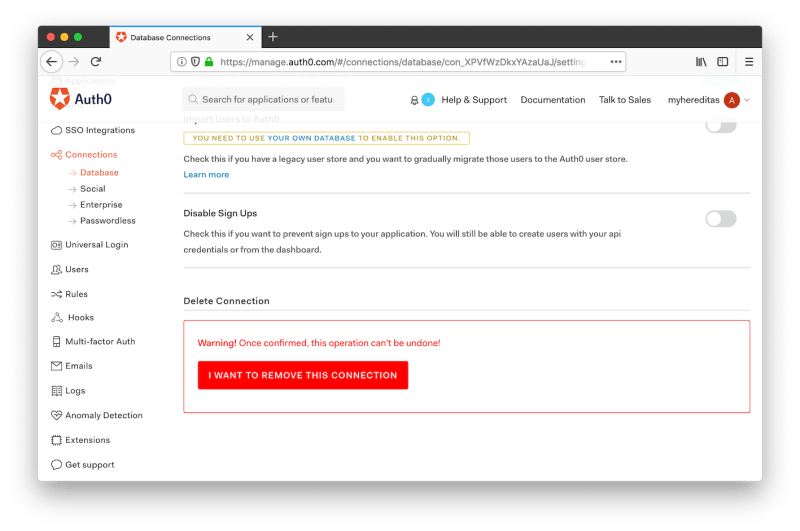This screenshot has width=800, height=531.
Task: Select Passwordless under Connections
Action: click(x=108, y=221)
